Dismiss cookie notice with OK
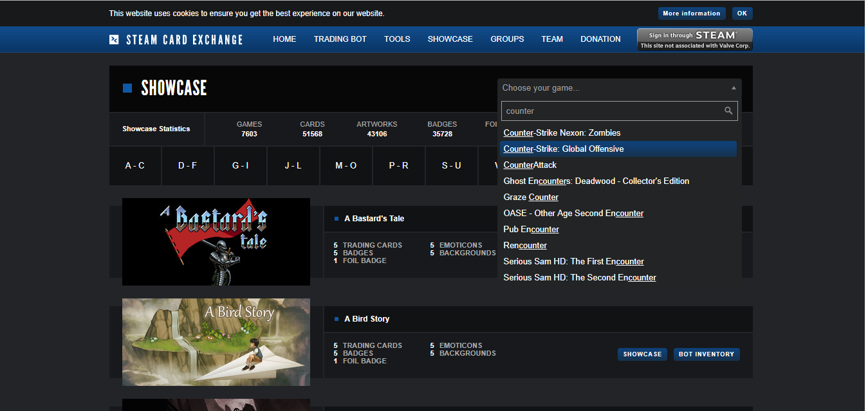 pyautogui.click(x=742, y=14)
